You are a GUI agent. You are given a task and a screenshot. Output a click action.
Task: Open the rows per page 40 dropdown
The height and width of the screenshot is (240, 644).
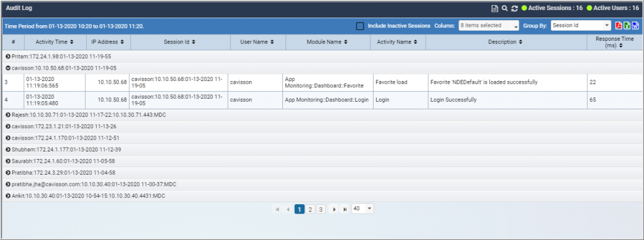tap(363, 209)
